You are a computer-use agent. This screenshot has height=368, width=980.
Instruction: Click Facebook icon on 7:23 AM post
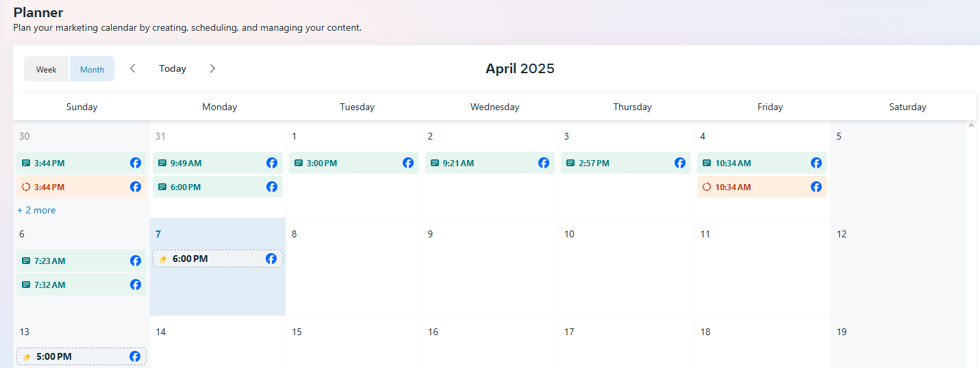pos(136,261)
